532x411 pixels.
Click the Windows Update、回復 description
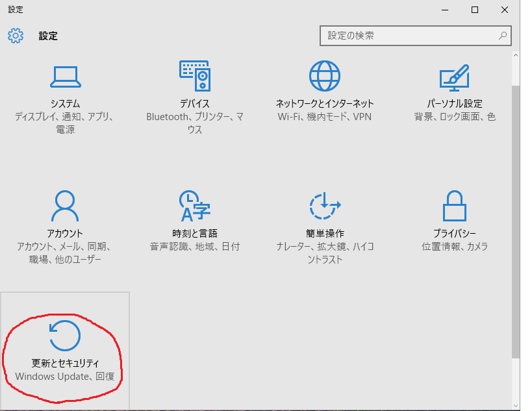pos(65,377)
